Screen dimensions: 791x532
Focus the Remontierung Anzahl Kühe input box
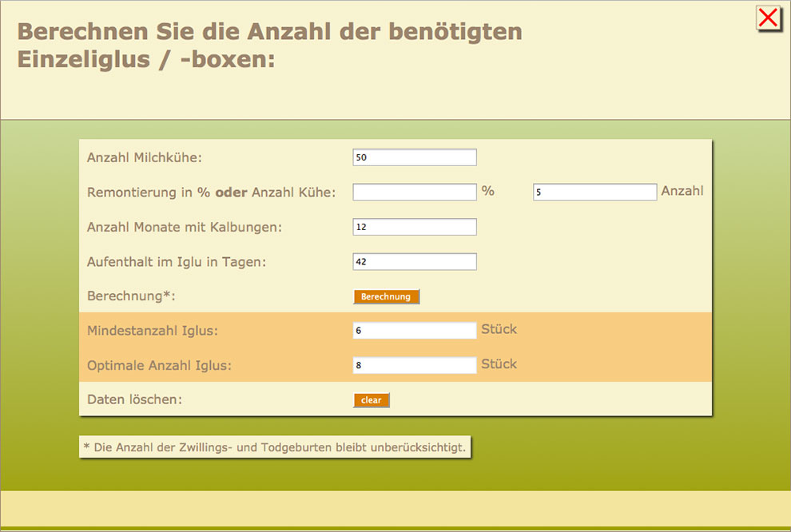click(x=594, y=193)
